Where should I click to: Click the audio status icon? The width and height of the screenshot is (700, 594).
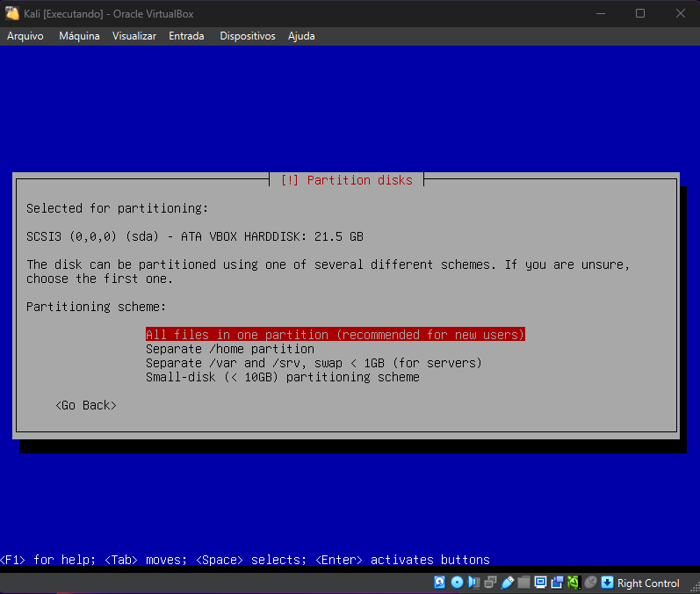pyautogui.click(x=474, y=583)
